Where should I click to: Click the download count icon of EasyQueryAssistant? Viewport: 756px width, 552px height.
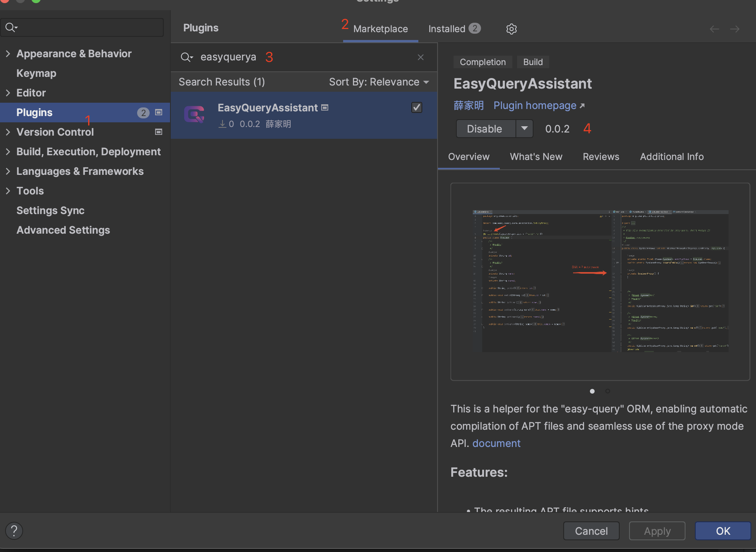coord(222,124)
